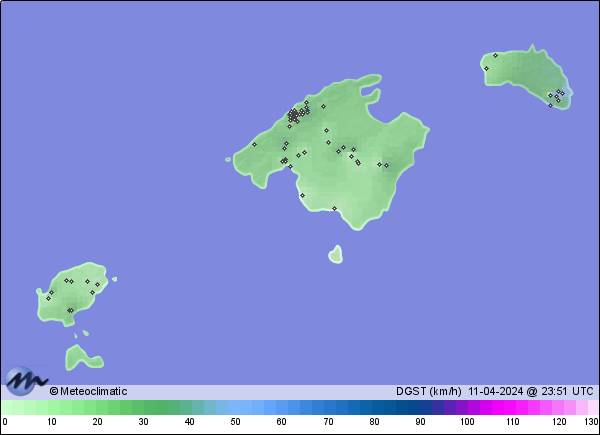The width and height of the screenshot is (600, 435).
Task: Click the light blue color above legend 50
Action: [235, 407]
